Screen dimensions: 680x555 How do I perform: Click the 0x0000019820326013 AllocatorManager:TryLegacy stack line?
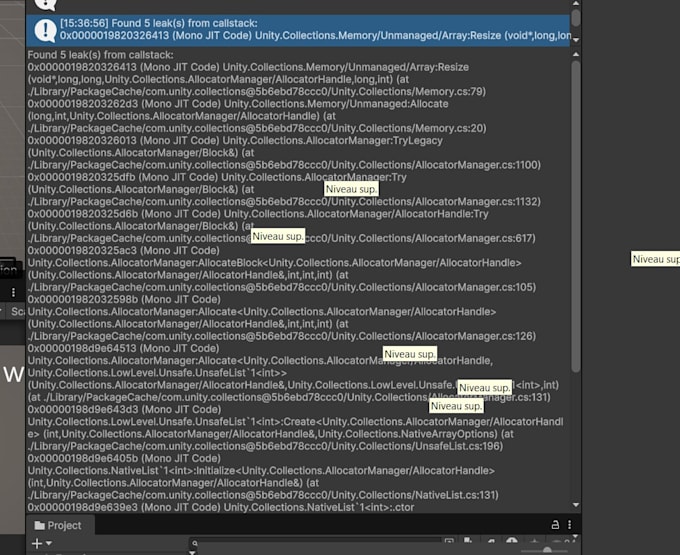[235, 140]
